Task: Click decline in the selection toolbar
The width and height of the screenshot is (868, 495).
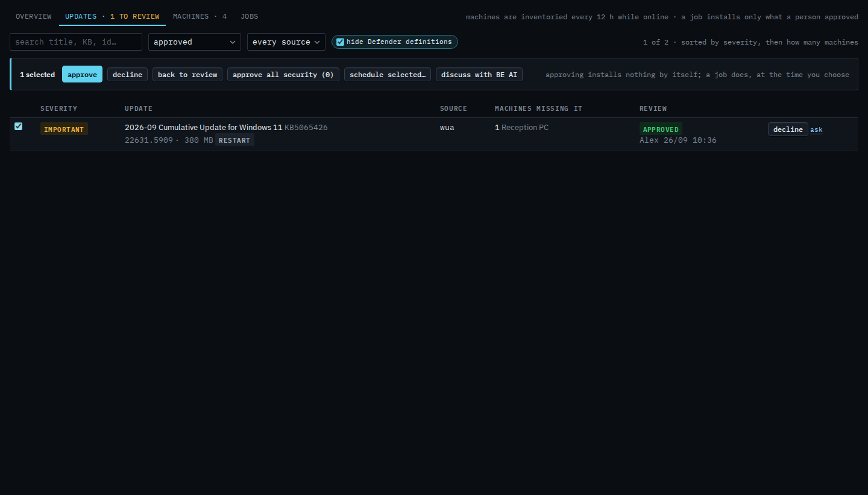Action: (x=127, y=74)
